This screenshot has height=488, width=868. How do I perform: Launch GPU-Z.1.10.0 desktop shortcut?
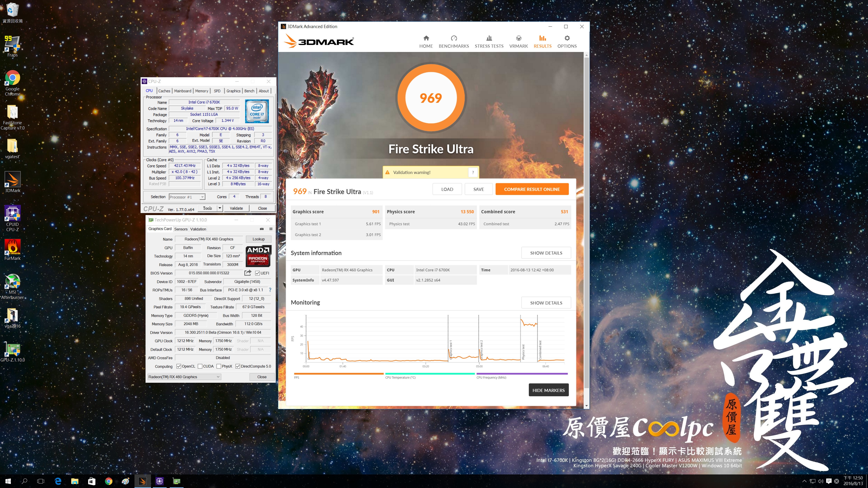coord(12,352)
